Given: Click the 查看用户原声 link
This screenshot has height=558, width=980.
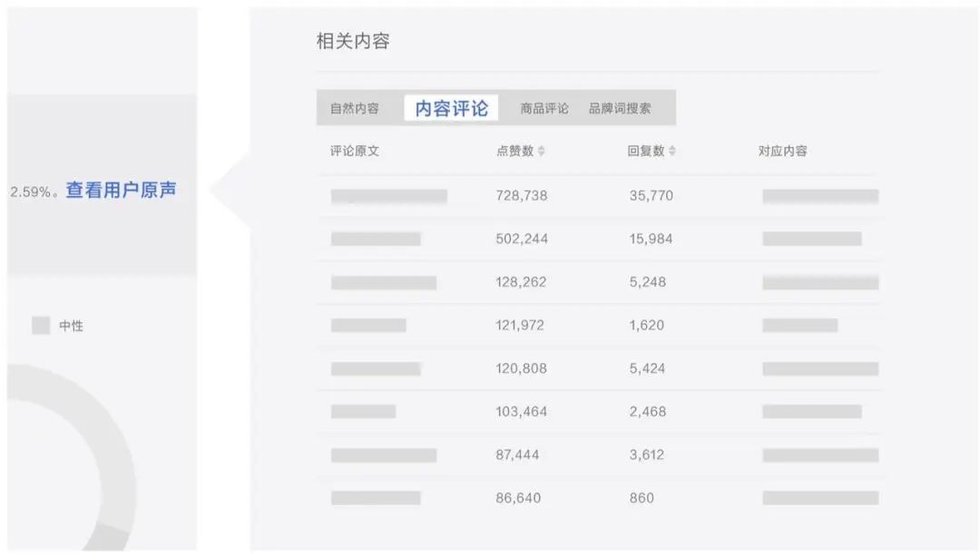Looking at the screenshot, I should pyautogui.click(x=121, y=191).
